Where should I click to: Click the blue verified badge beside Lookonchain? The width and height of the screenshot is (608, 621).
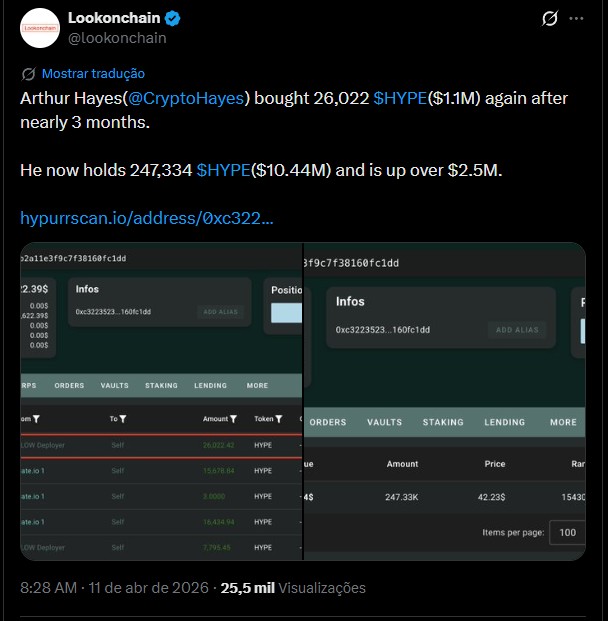172,18
